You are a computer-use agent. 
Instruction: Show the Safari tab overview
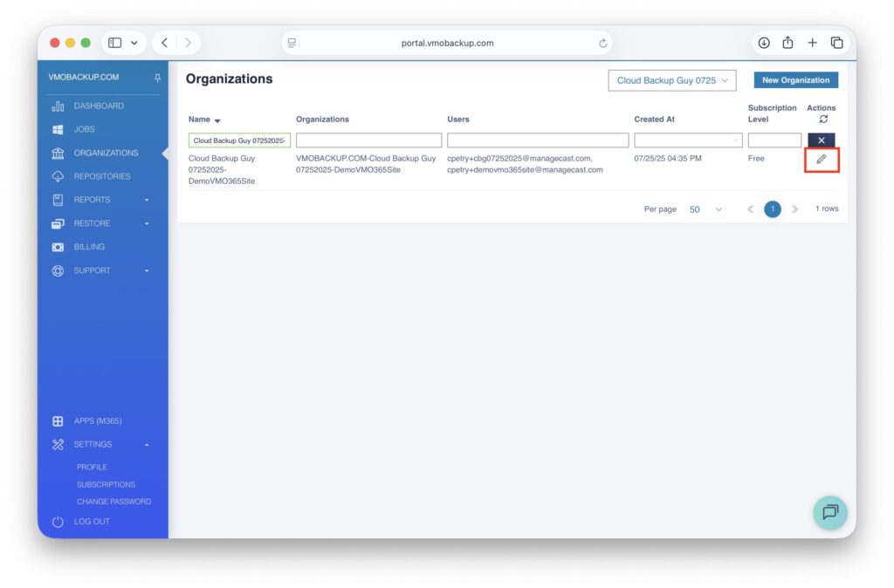[x=836, y=43]
